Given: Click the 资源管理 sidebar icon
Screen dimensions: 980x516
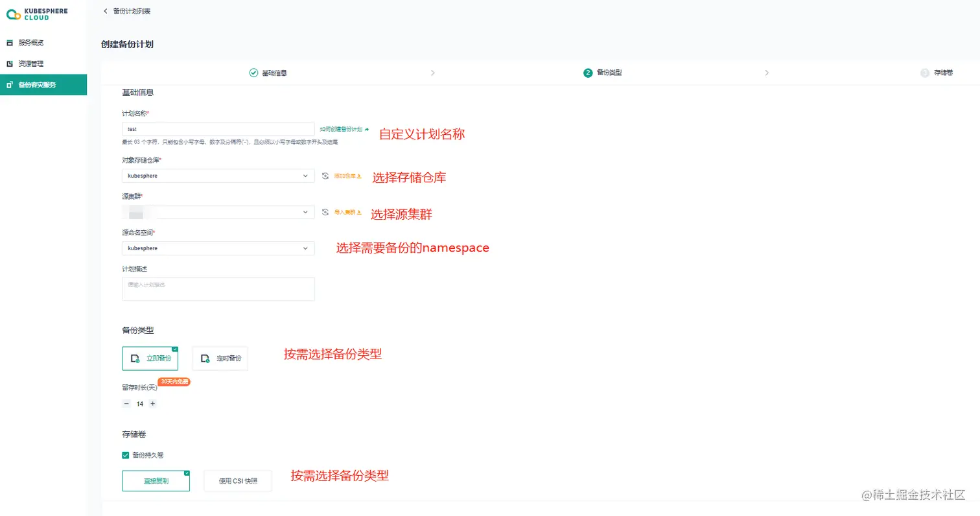Looking at the screenshot, I should pos(10,64).
